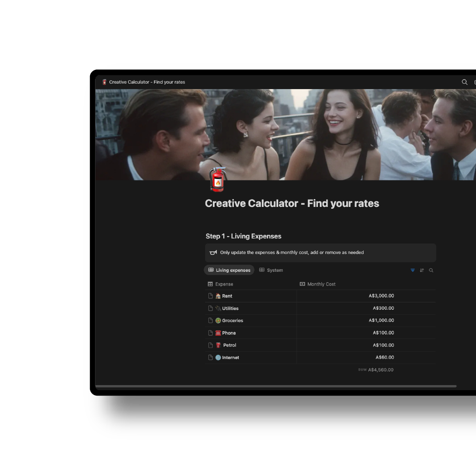Click the Step 1 - Living Expenses heading
Image resolution: width=476 pixels, height=476 pixels.
(x=243, y=236)
